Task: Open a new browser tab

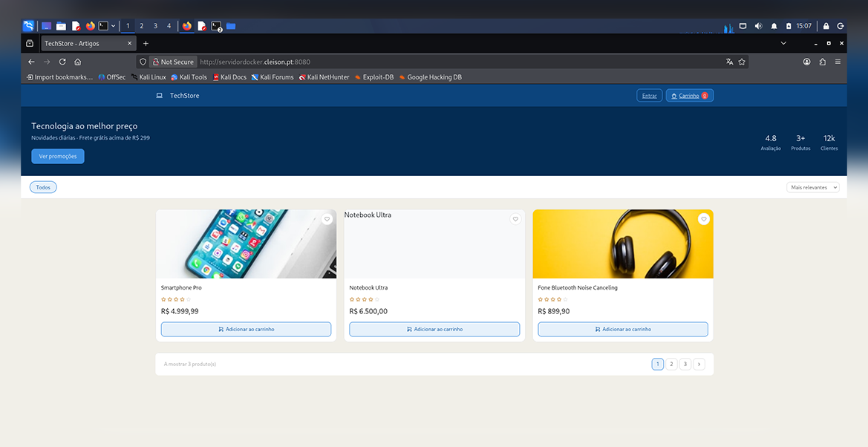Action: tap(146, 43)
